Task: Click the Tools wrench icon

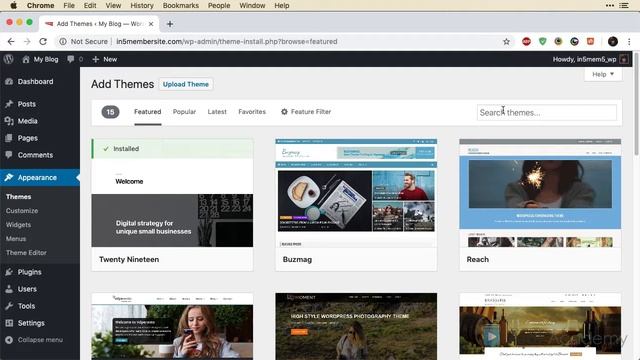Action: coord(9,306)
